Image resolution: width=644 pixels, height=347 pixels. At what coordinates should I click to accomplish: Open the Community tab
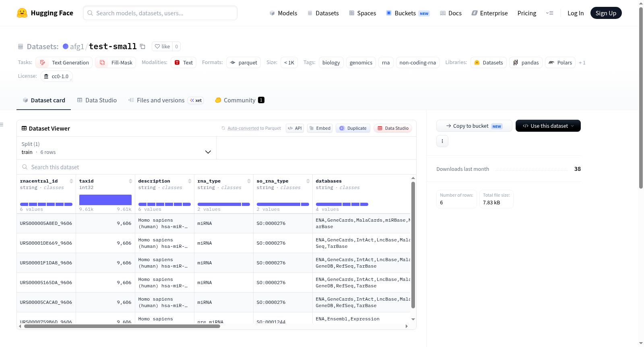tap(239, 100)
